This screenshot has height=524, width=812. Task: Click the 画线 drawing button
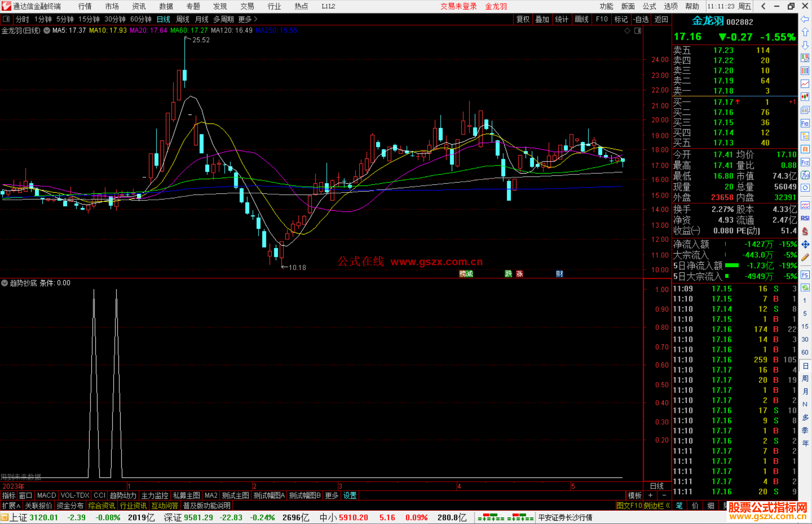(x=581, y=19)
